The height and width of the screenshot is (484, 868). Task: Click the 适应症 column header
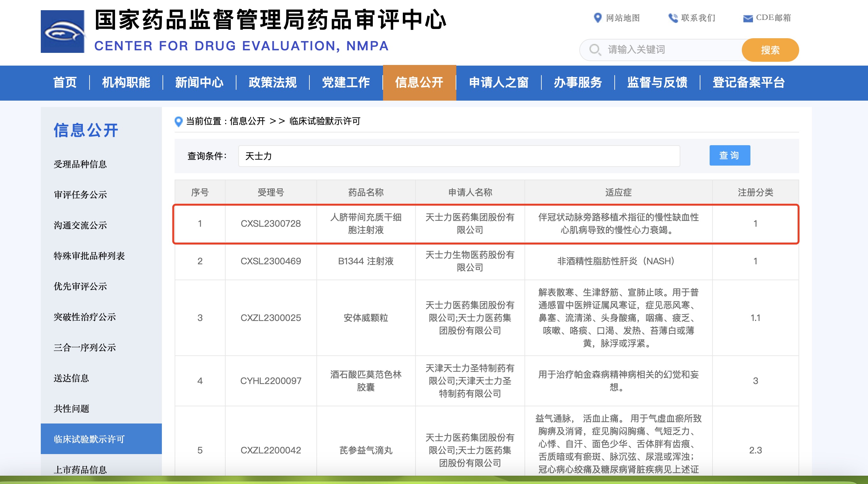[618, 192]
